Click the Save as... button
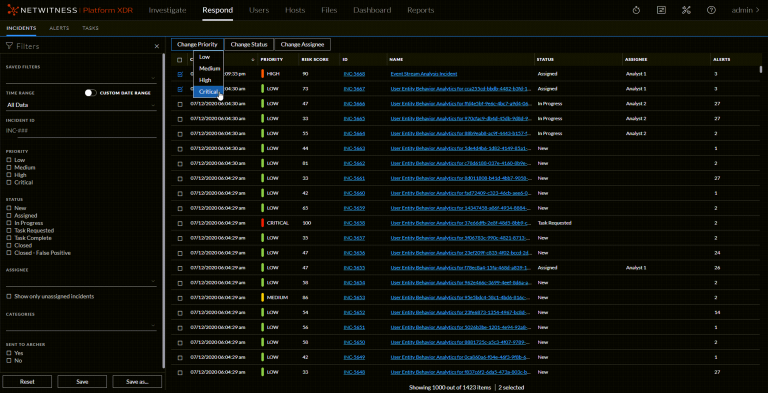 [x=137, y=381]
